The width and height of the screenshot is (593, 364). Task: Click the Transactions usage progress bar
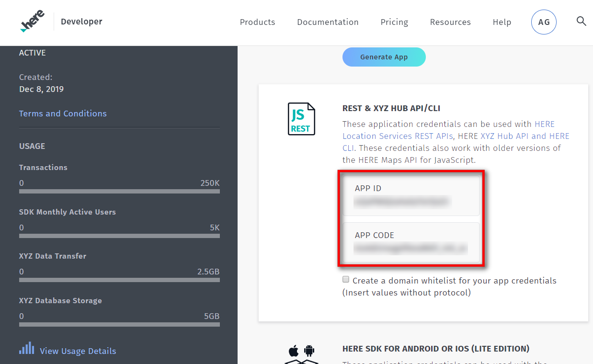point(119,192)
